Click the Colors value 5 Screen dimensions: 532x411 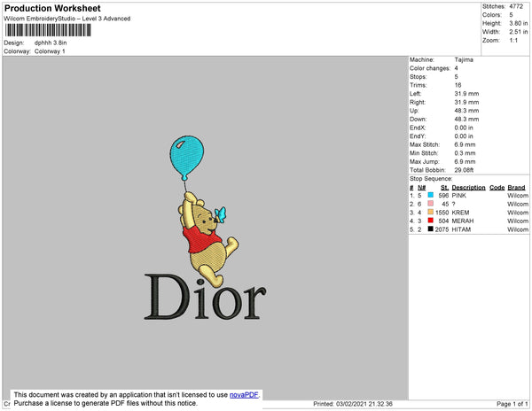(x=511, y=15)
